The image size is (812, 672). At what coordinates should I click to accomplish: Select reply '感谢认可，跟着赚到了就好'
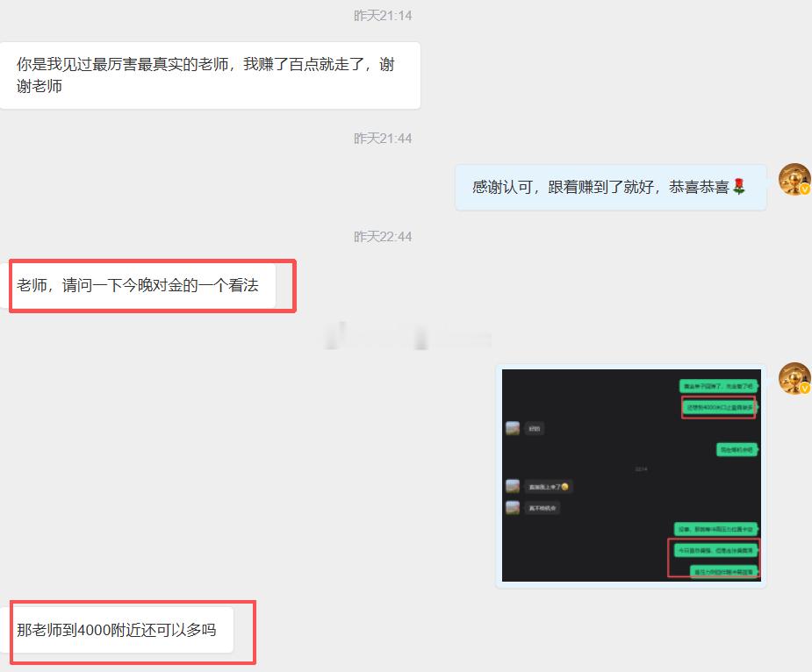pos(611,187)
